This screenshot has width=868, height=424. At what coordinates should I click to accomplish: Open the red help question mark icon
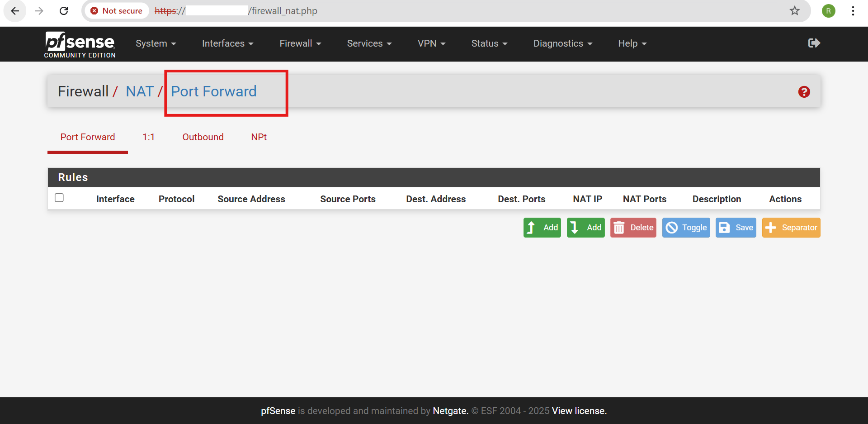pos(804,92)
